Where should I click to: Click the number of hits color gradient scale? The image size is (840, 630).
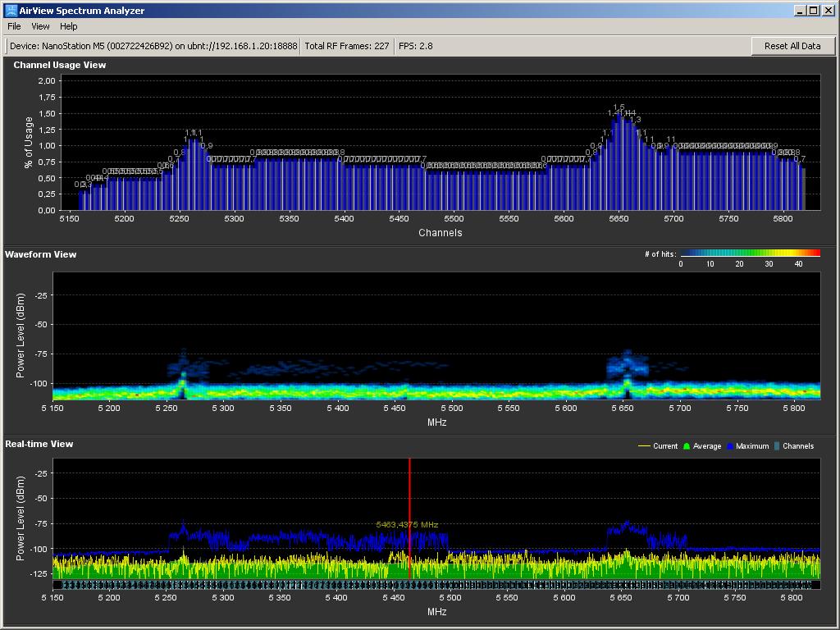click(750, 253)
